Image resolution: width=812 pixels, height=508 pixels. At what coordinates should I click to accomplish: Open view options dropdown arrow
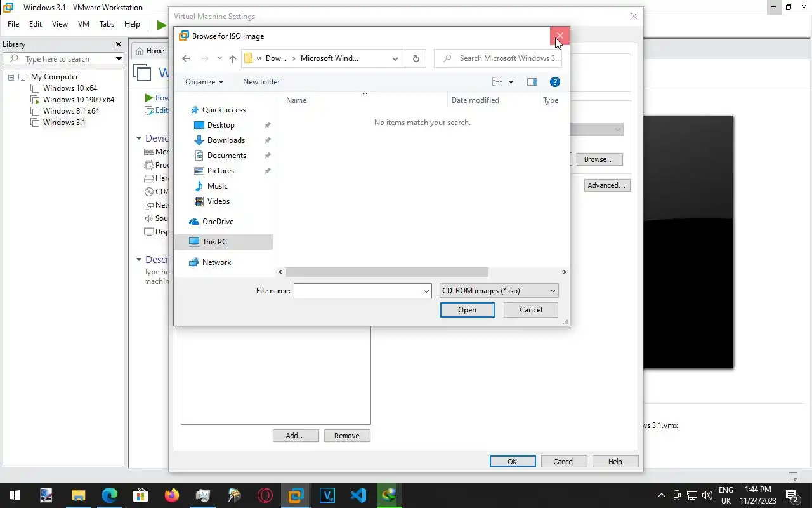click(511, 82)
